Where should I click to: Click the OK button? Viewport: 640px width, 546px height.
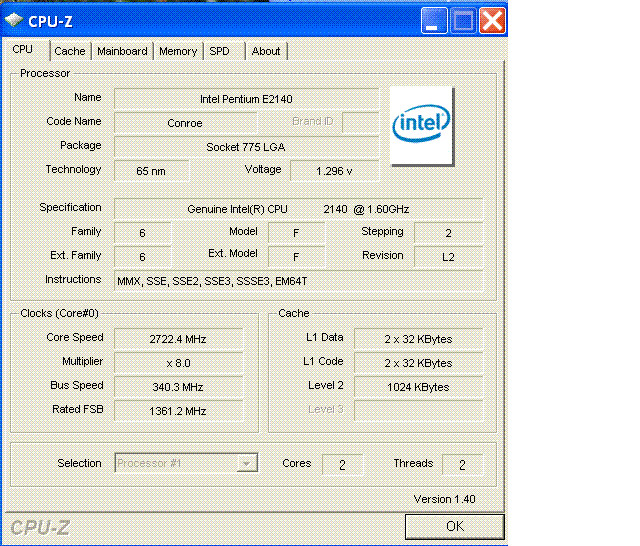[455, 526]
